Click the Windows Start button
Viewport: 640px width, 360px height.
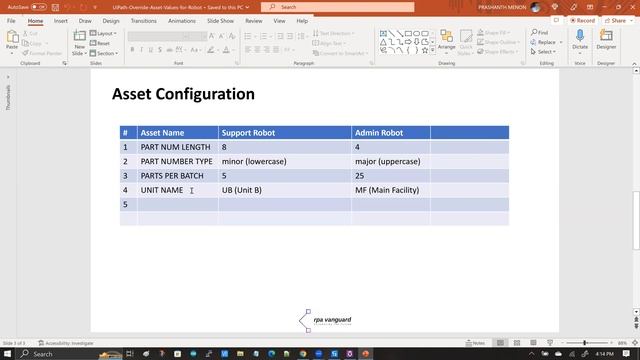click(x=7, y=353)
